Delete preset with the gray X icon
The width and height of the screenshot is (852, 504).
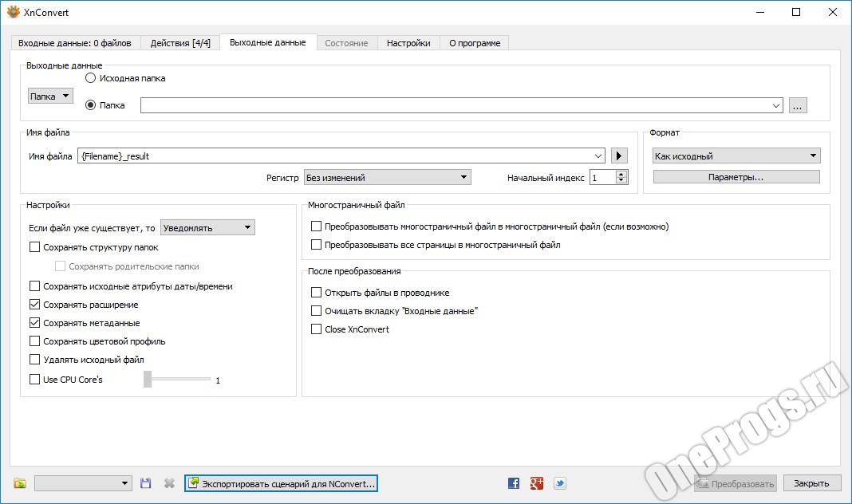[169, 482]
